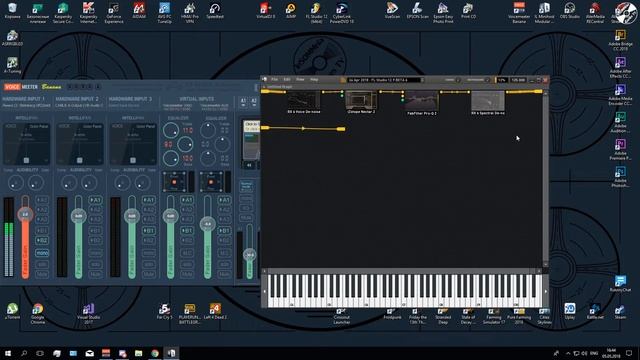The width and height of the screenshot is (640, 360).
Task: Click the piano keyboard right scroll arrow
Action: point(546,291)
